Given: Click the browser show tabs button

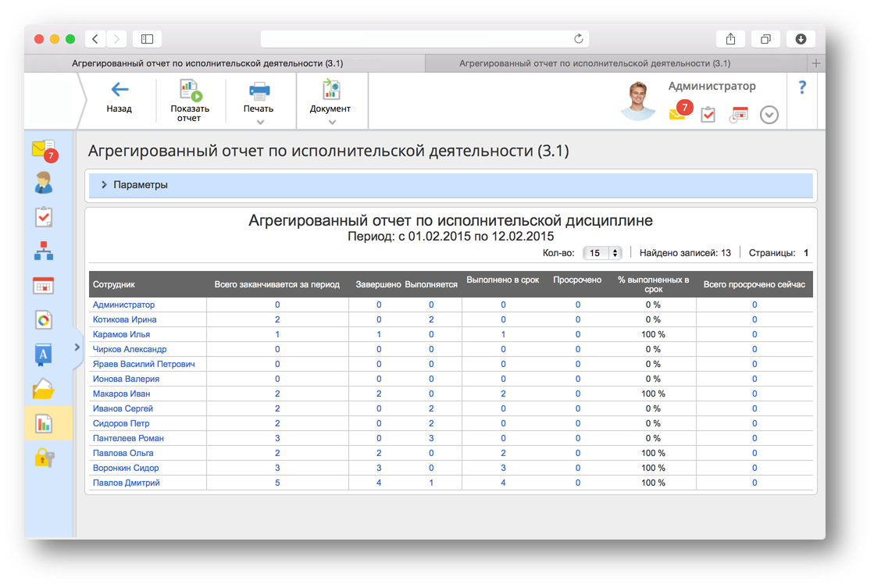Looking at the screenshot, I should [x=766, y=39].
